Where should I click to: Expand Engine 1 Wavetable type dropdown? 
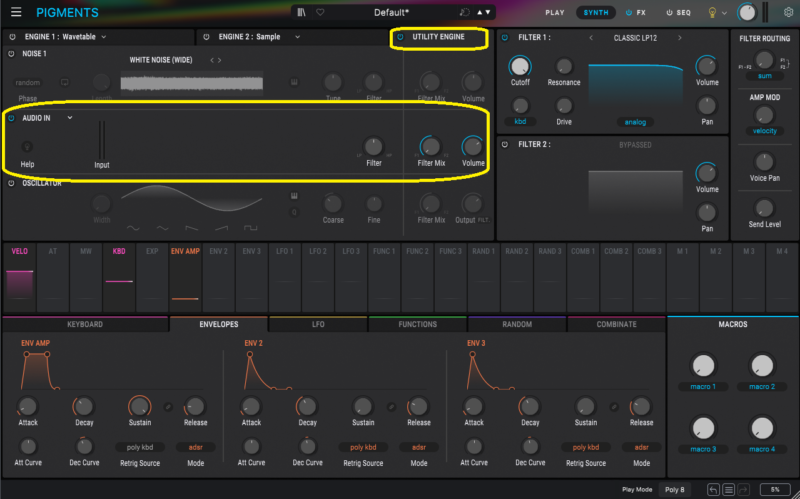click(x=104, y=37)
